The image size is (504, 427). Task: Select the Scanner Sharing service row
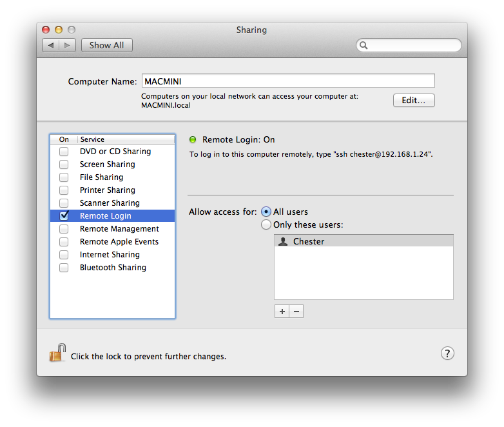[113, 203]
